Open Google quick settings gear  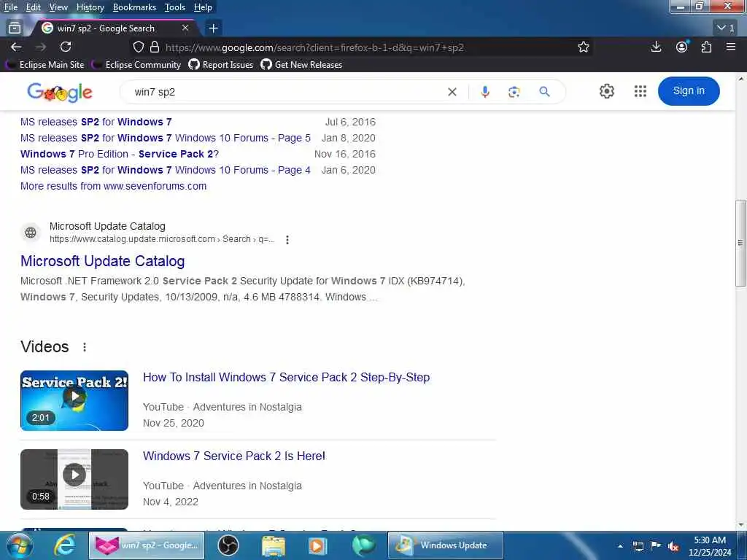click(606, 91)
